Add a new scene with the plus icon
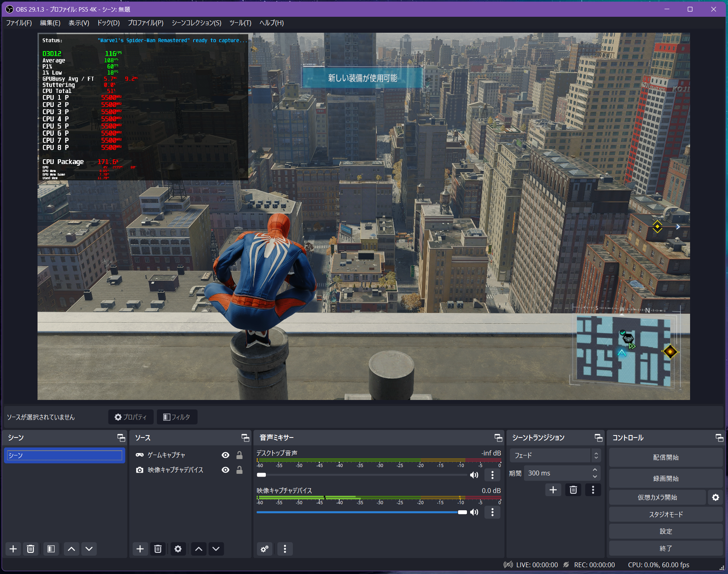728x574 pixels. [13, 549]
